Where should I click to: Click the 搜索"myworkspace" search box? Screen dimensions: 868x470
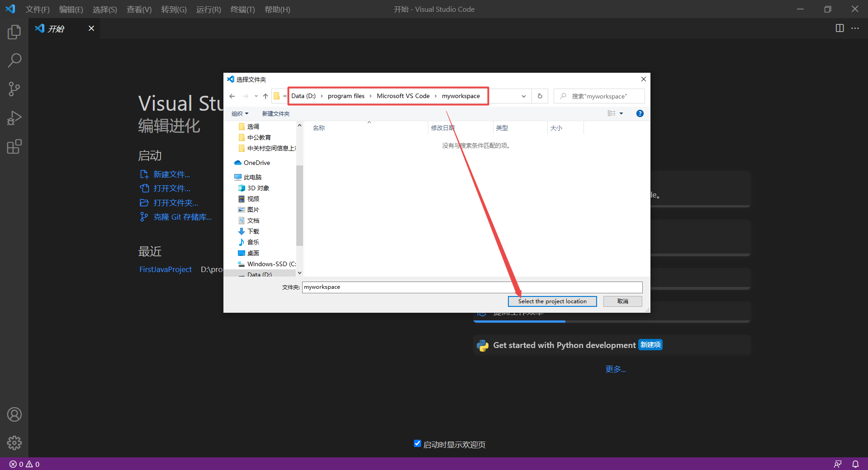point(599,96)
